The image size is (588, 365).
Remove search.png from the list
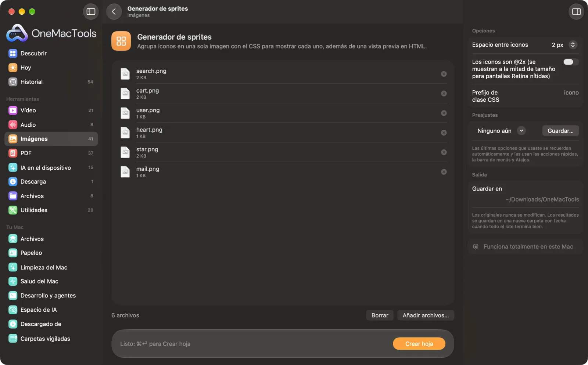[444, 74]
